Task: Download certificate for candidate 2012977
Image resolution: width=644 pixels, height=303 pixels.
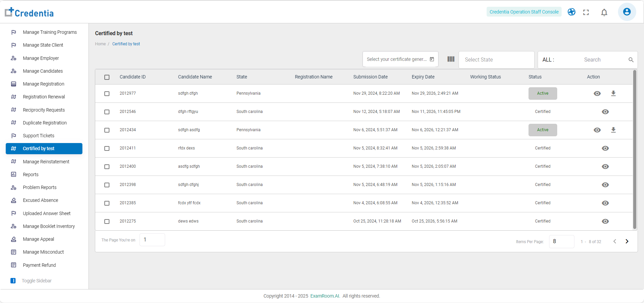Action: (613, 93)
